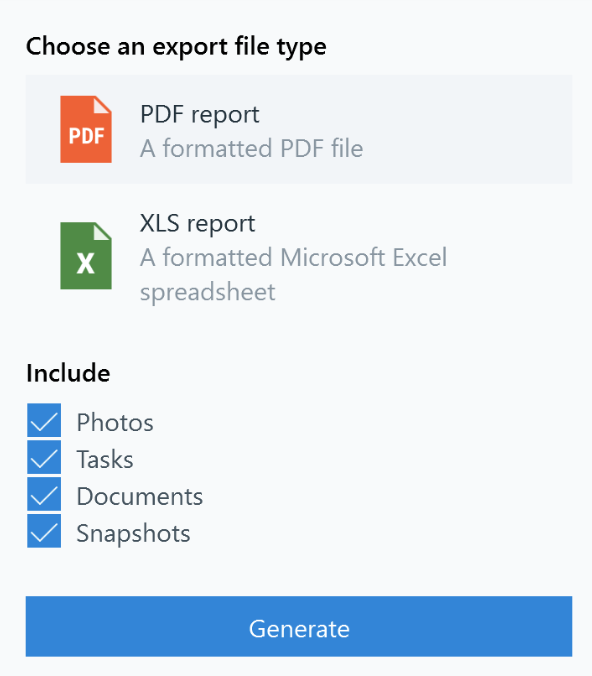Click the Photos label text
Image resolution: width=592 pixels, height=676 pixels.
coord(115,422)
